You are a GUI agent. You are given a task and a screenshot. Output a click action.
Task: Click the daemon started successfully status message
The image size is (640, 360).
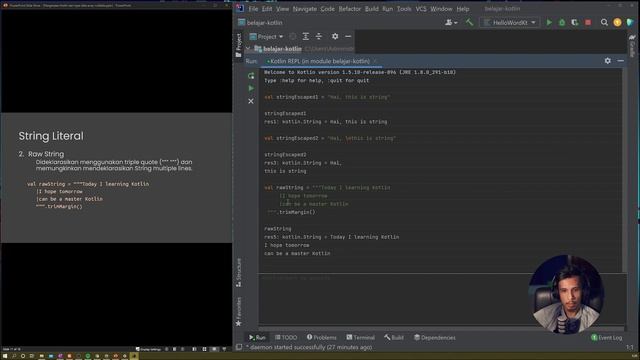tap(309, 347)
